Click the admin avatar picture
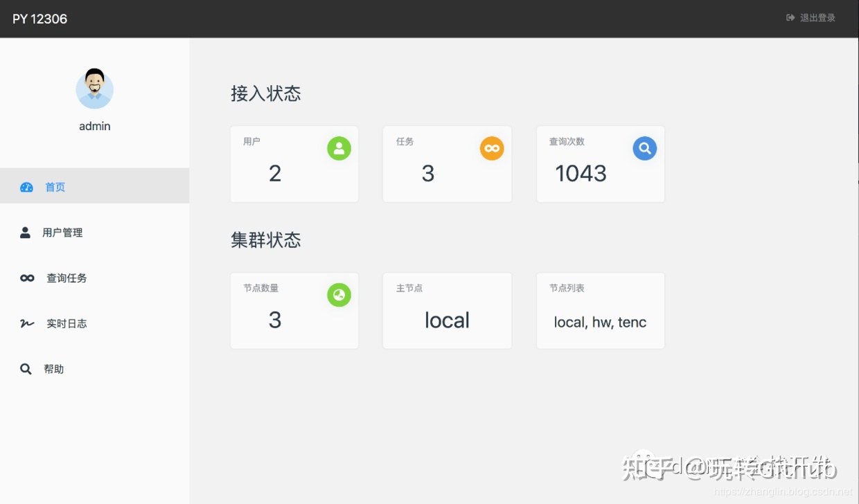The height and width of the screenshot is (504, 859). point(94,89)
